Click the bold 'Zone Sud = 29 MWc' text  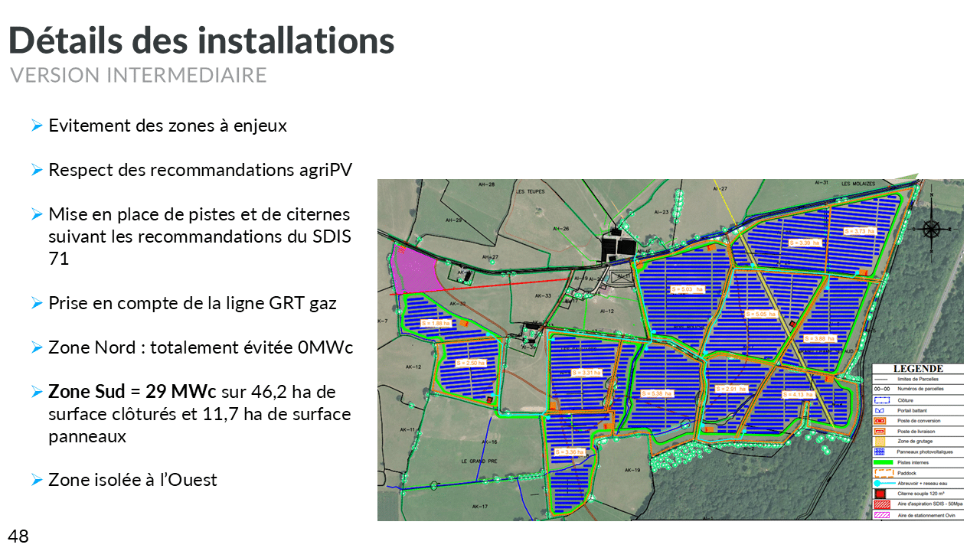[x=132, y=392]
